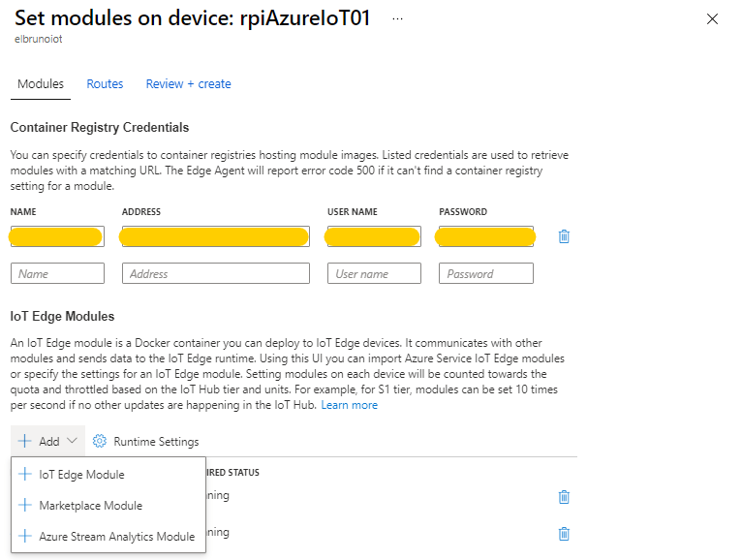Image resolution: width=742 pixels, height=560 pixels.
Task: Open the Review + create tab
Action: click(x=188, y=84)
